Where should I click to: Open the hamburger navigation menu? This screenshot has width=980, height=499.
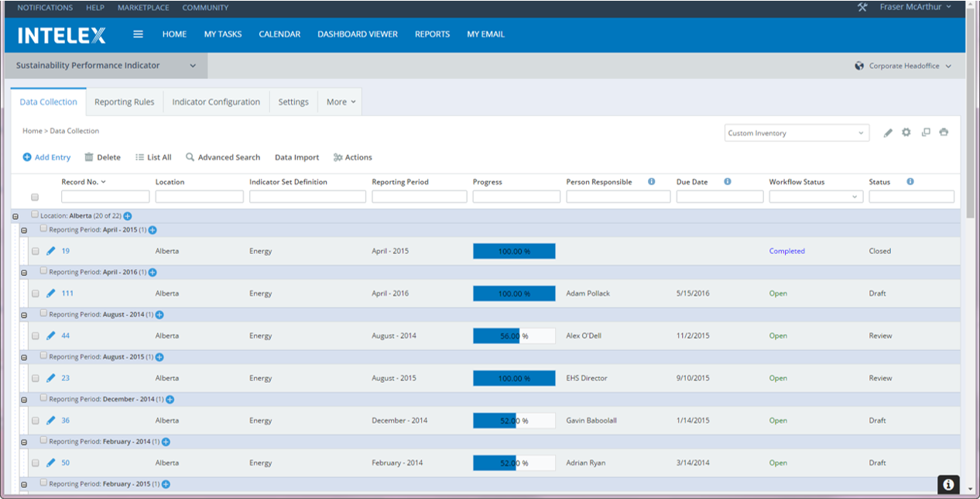point(138,34)
